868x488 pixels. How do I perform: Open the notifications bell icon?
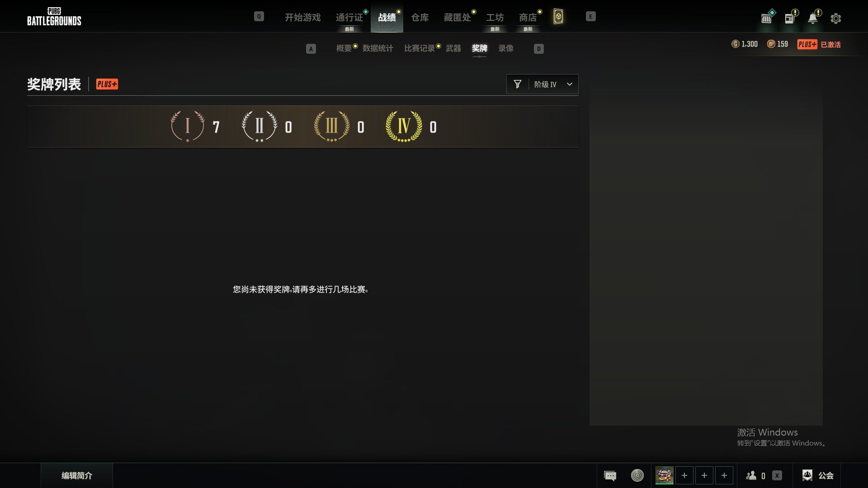click(x=813, y=19)
